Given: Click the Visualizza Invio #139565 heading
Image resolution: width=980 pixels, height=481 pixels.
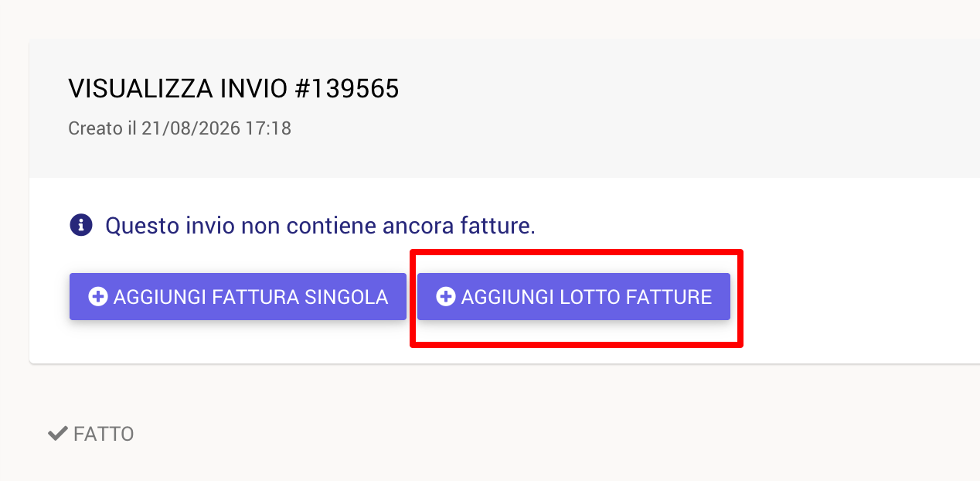Looking at the screenshot, I should (233, 89).
